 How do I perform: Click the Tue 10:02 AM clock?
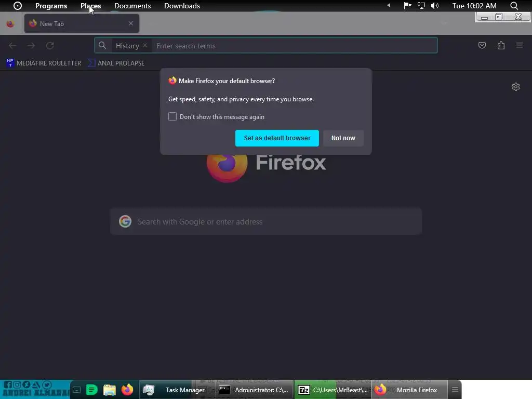click(474, 6)
